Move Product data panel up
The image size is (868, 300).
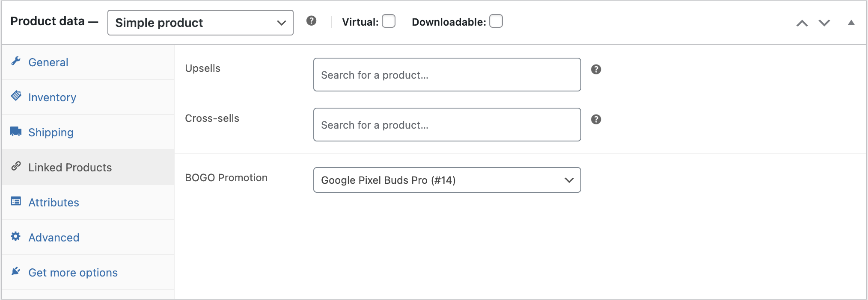[802, 23]
